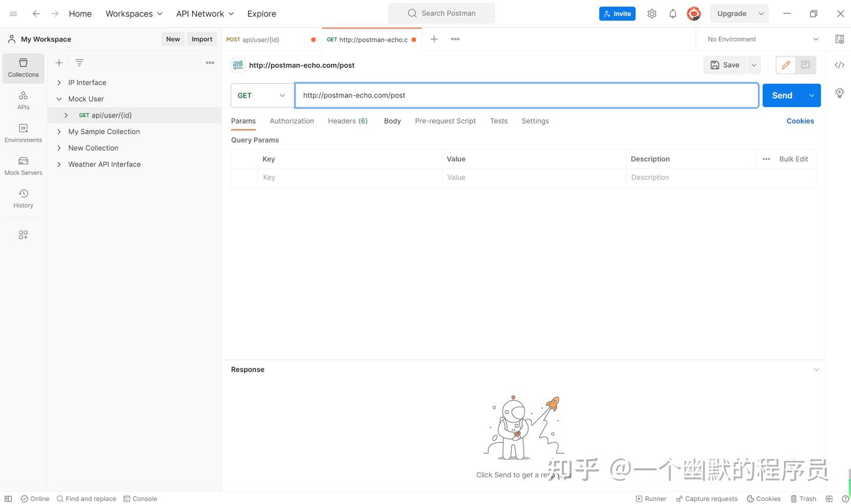Open the Environments sidebar panel

point(23,134)
